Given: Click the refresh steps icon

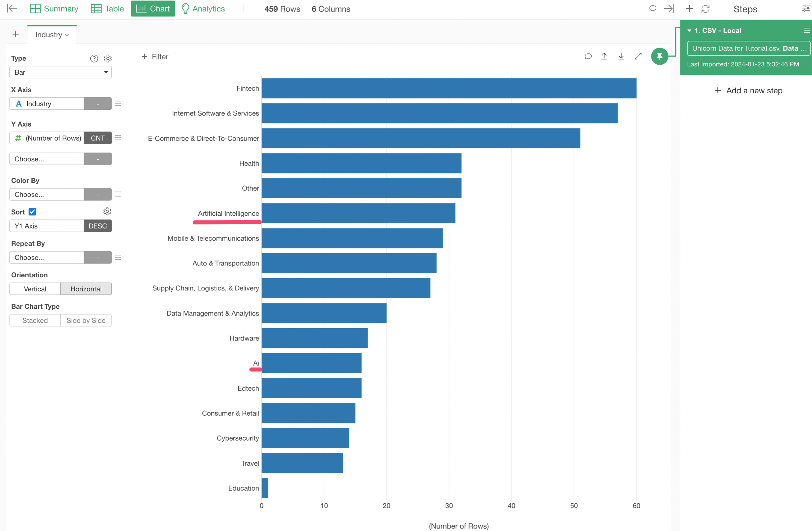Looking at the screenshot, I should [705, 9].
